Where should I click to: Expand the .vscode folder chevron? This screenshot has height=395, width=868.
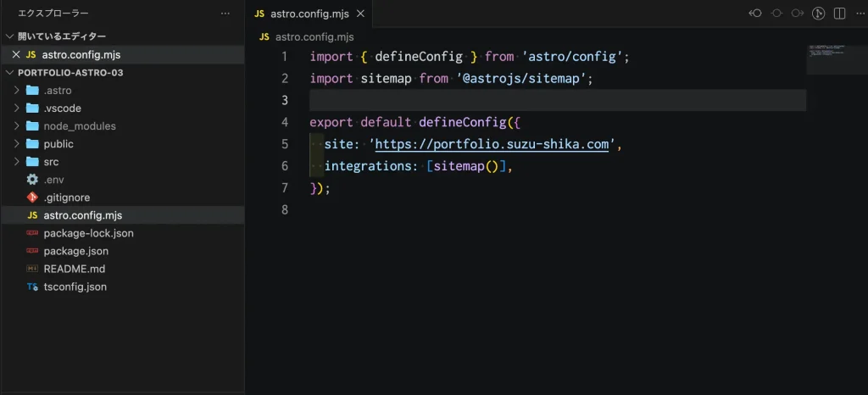click(17, 108)
